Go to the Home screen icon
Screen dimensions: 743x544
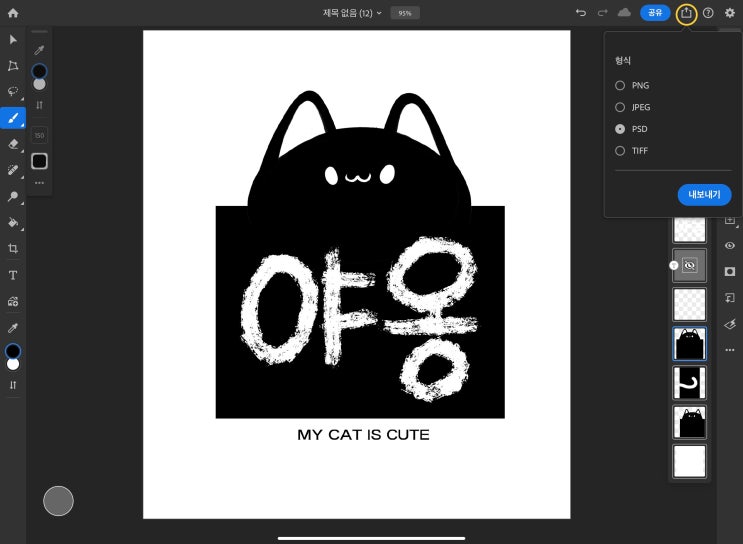13,13
